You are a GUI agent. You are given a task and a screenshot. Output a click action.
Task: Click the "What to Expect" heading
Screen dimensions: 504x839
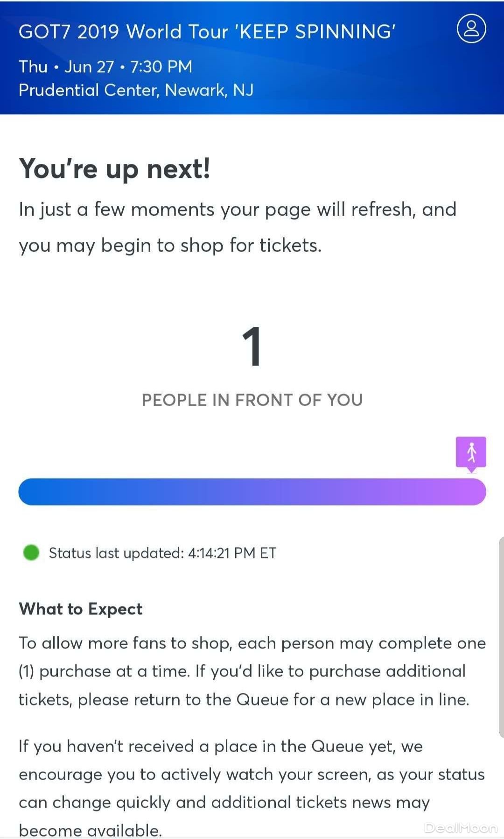click(81, 609)
